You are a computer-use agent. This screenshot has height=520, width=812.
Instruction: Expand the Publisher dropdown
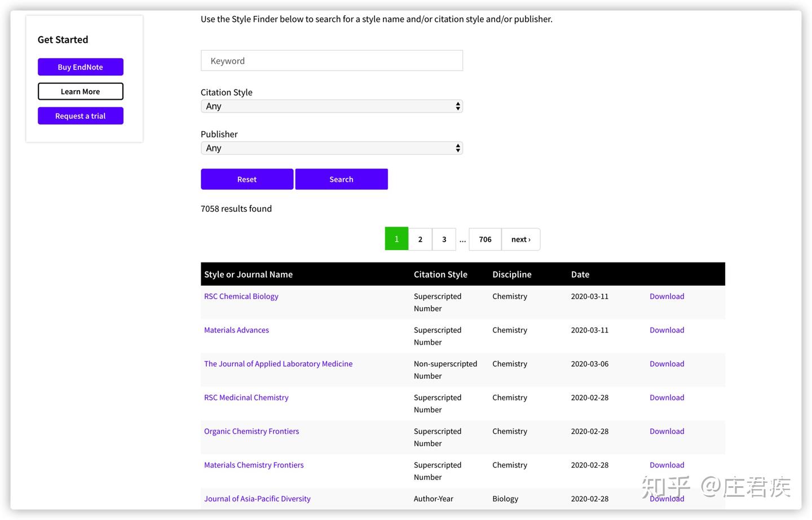pos(332,148)
